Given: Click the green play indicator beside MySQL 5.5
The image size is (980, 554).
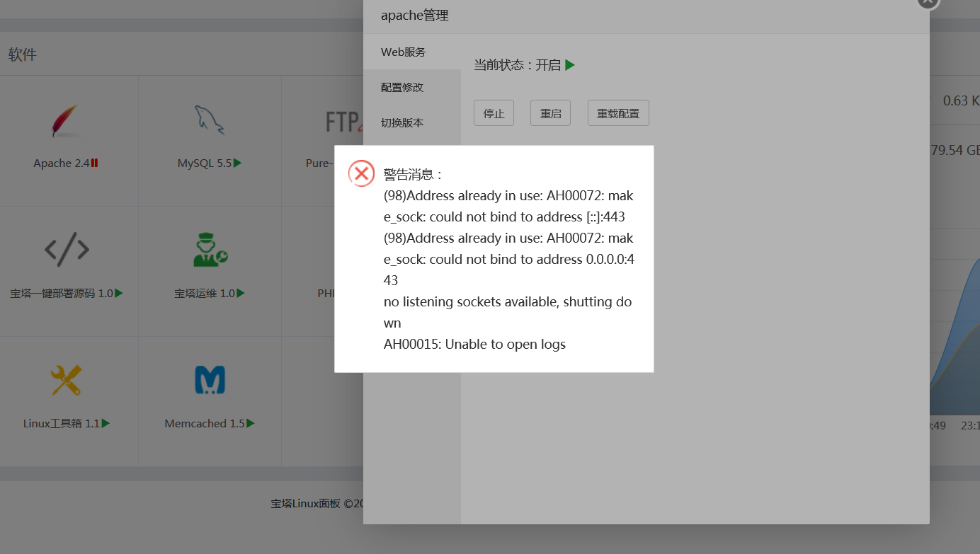Looking at the screenshot, I should click(238, 163).
